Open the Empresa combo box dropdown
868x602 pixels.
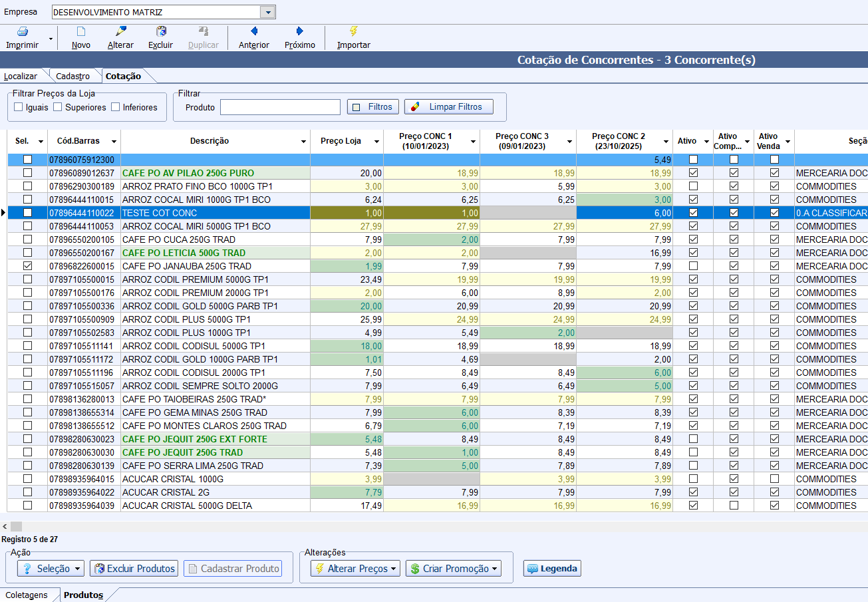tap(267, 13)
